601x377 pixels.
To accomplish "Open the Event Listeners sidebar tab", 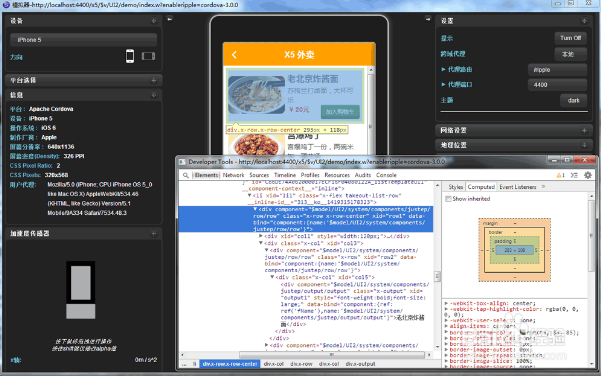I will (518, 187).
